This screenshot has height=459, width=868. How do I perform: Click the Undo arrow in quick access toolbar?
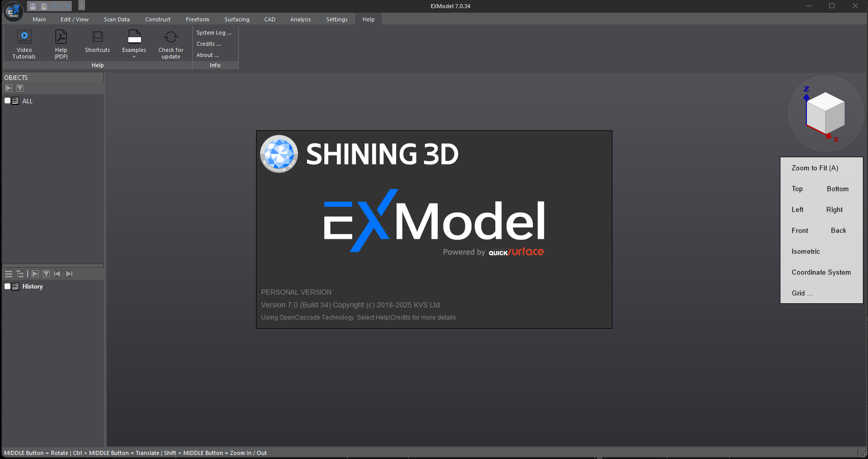55,6
